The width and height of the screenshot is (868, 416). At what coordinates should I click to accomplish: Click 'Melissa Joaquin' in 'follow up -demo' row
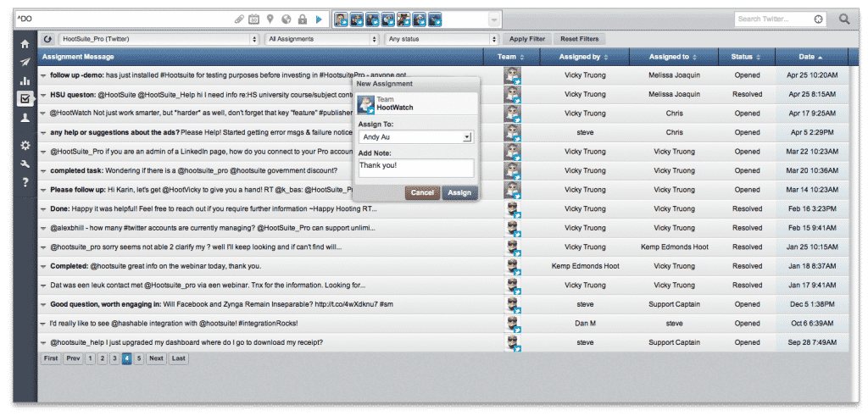coord(674,75)
